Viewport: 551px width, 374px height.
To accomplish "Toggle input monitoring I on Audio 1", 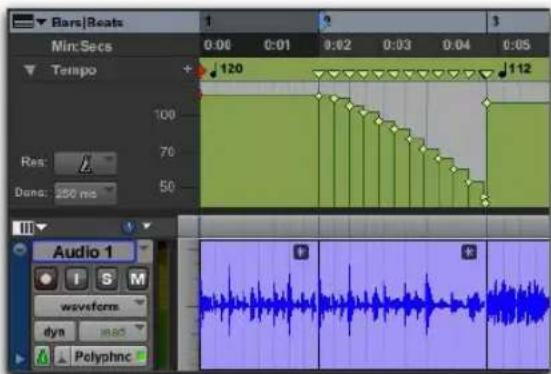I will coord(76,279).
